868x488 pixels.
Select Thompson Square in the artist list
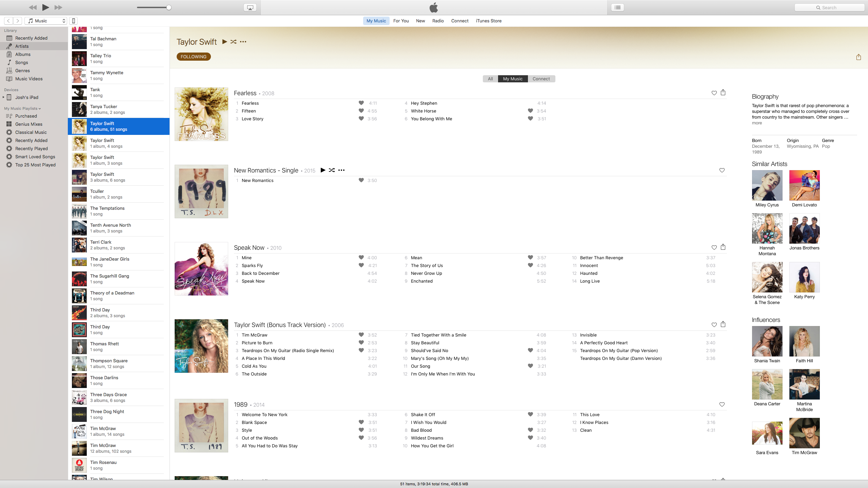point(119,363)
